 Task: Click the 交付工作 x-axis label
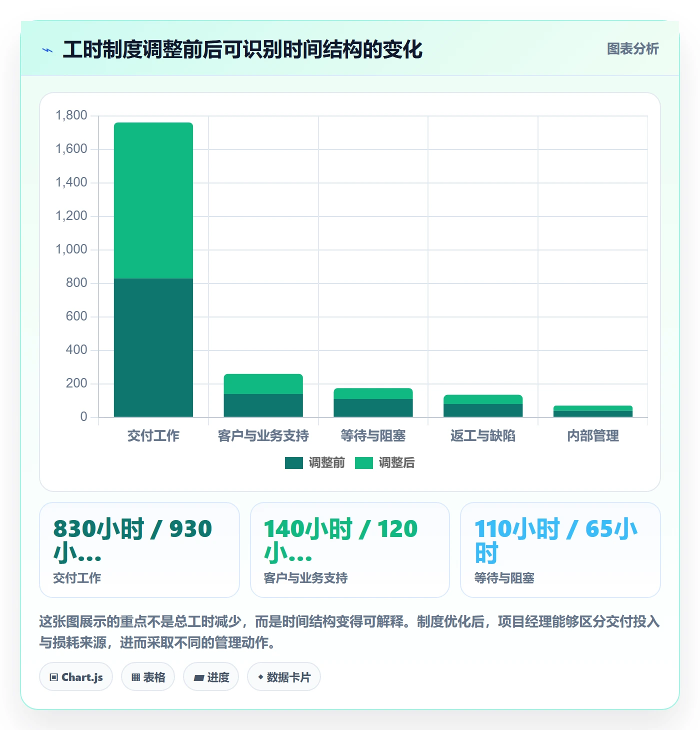(x=153, y=436)
